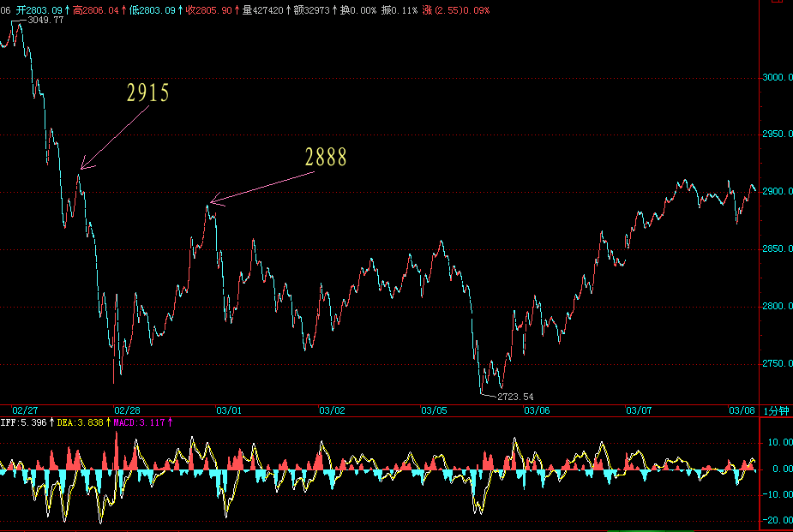Click the 2723.54 low price marker
The height and width of the screenshot is (532, 793).
click(x=515, y=397)
